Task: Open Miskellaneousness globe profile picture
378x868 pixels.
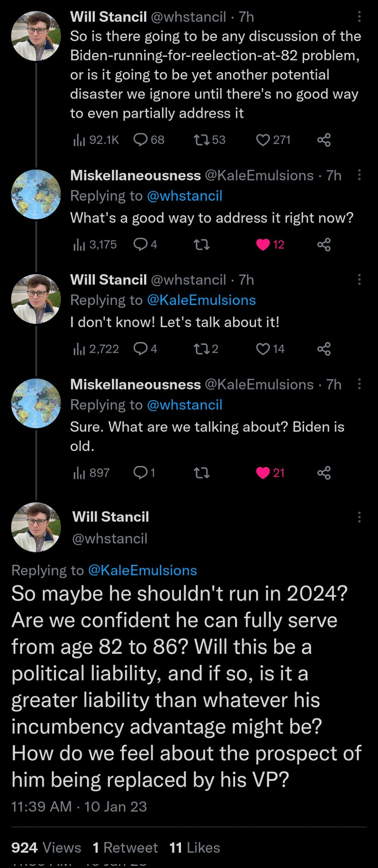Action: [x=36, y=194]
